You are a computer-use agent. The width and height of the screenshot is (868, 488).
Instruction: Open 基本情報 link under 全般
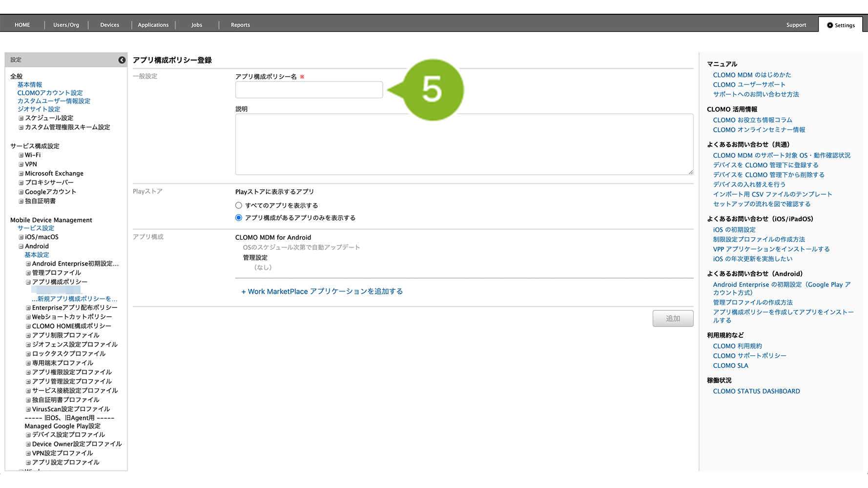click(30, 84)
